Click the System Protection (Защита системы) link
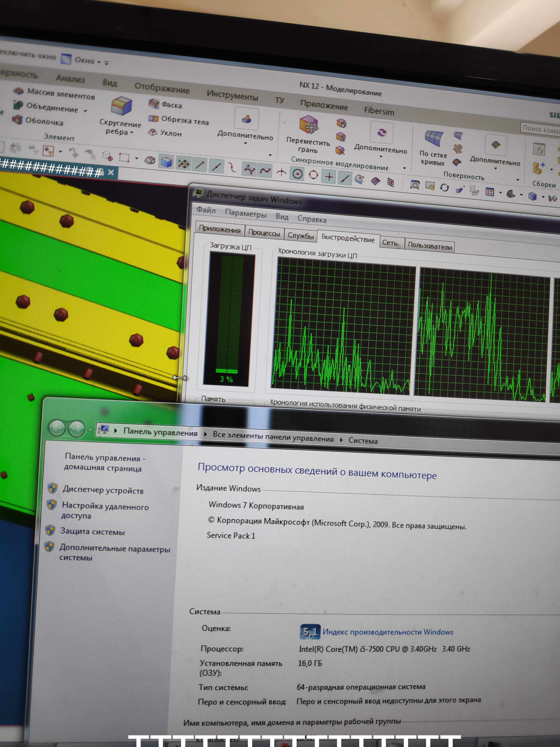Viewport: 560px width, 747px height. coord(92,532)
